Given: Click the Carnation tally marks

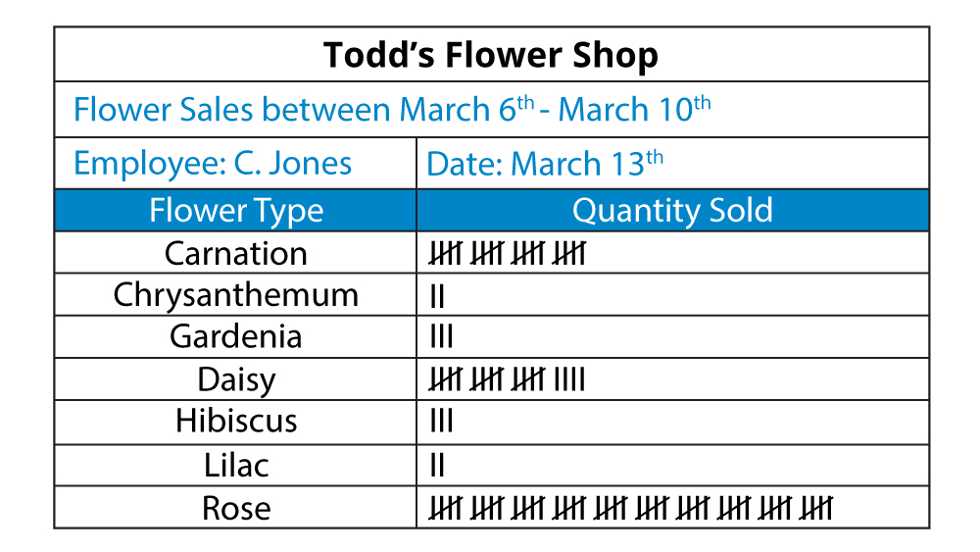Looking at the screenshot, I should pyautogui.click(x=507, y=254).
